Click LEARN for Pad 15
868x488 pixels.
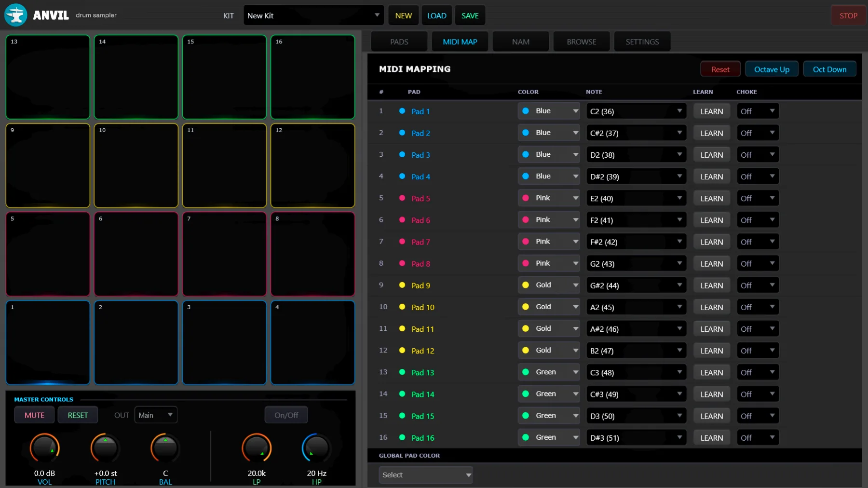711,416
